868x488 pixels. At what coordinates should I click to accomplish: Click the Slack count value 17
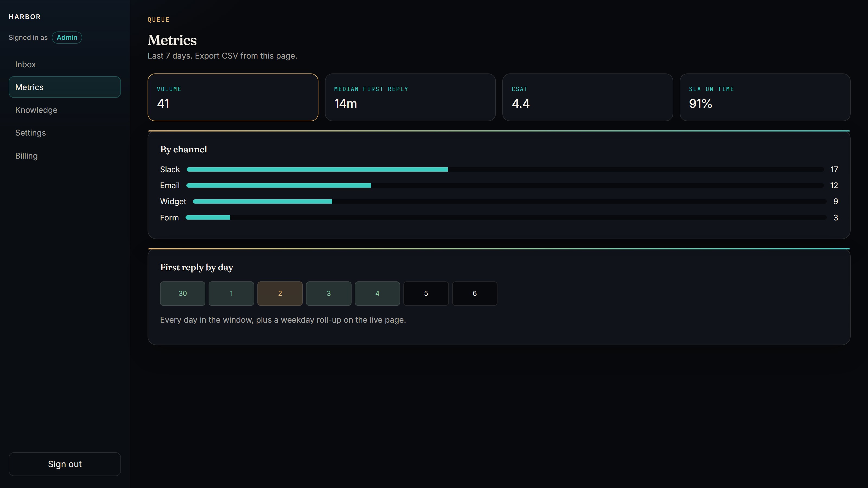pos(834,169)
